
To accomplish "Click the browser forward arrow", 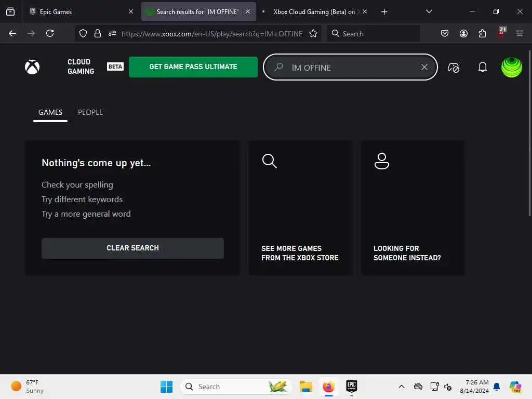I will 31,33.
